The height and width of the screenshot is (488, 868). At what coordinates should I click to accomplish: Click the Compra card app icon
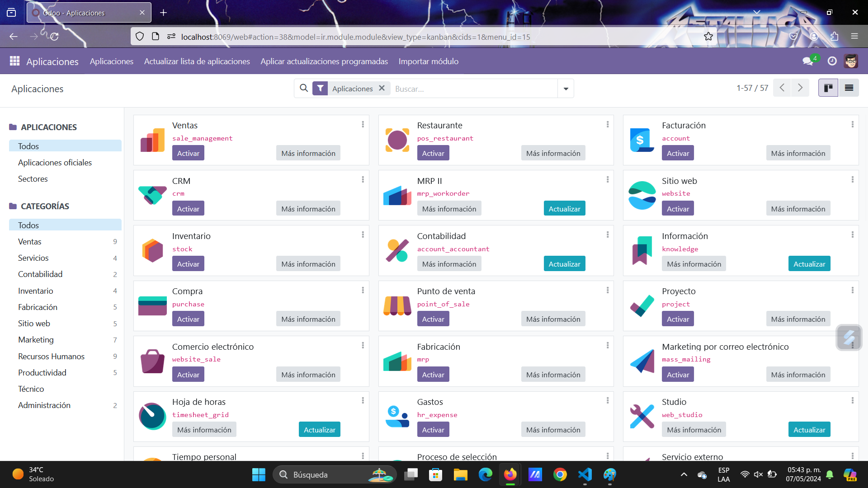coord(152,306)
